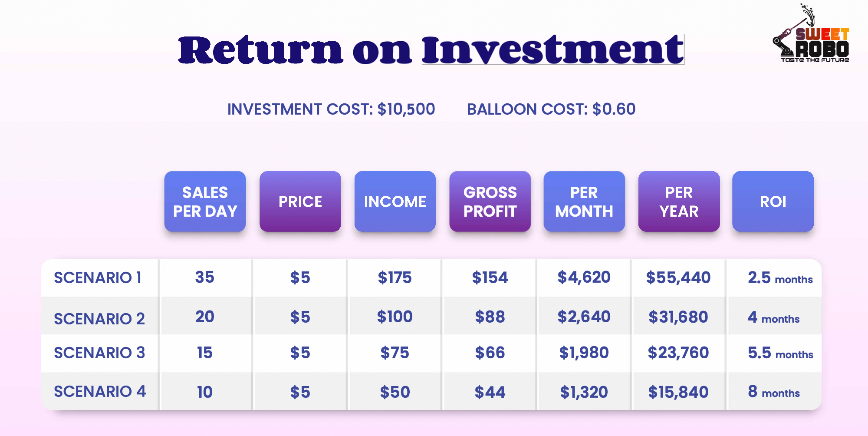The image size is (868, 436).
Task: Click the $55,440 per year cell
Action: tap(678, 278)
